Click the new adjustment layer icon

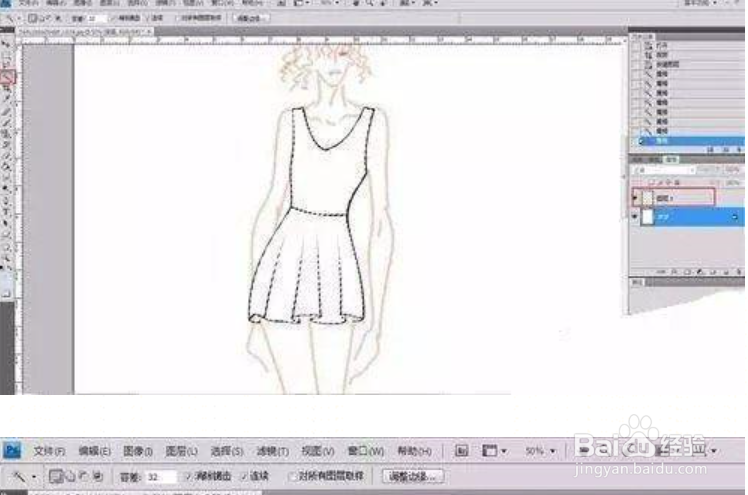pos(700,272)
